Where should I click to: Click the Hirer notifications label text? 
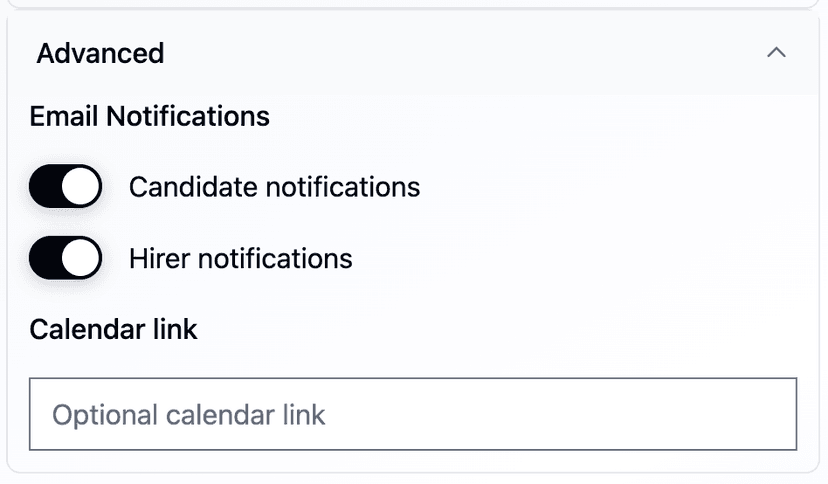(x=240, y=259)
